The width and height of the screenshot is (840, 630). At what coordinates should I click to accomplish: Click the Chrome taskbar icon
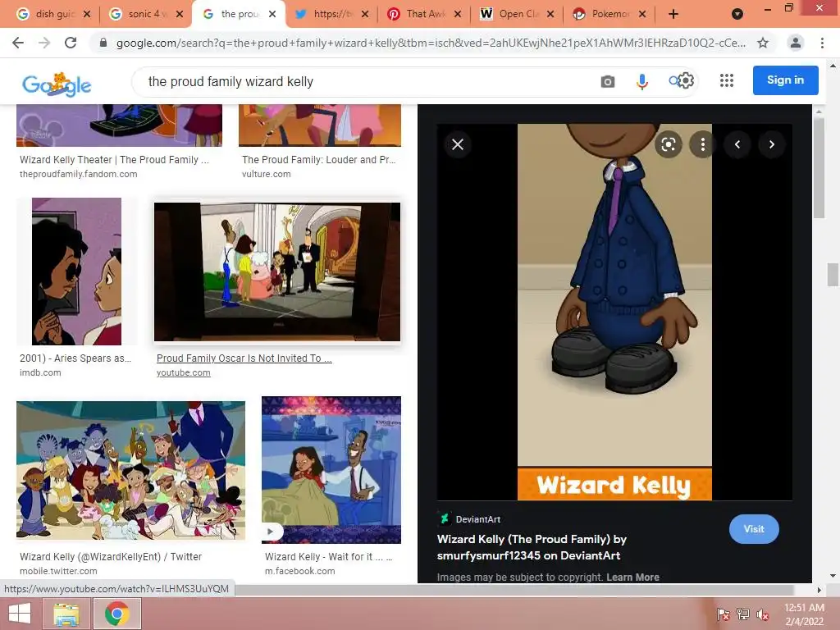(117, 614)
